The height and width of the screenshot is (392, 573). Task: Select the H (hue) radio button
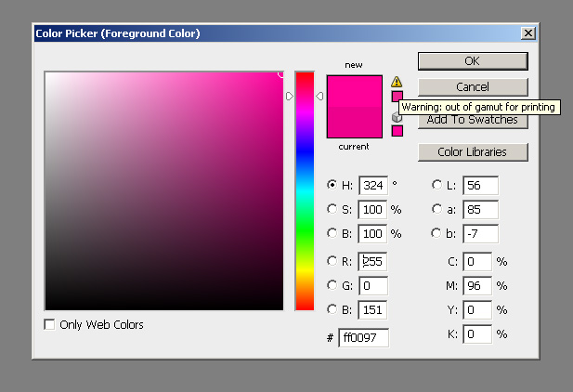332,185
